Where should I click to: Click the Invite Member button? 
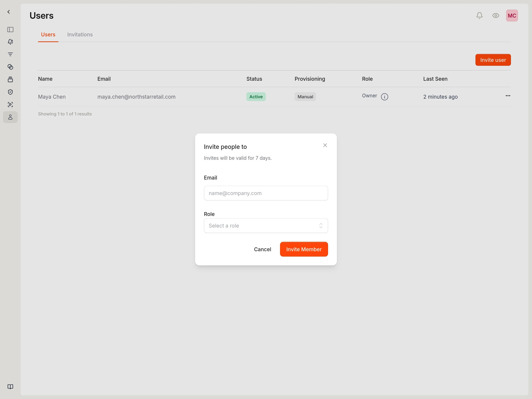[304, 249]
